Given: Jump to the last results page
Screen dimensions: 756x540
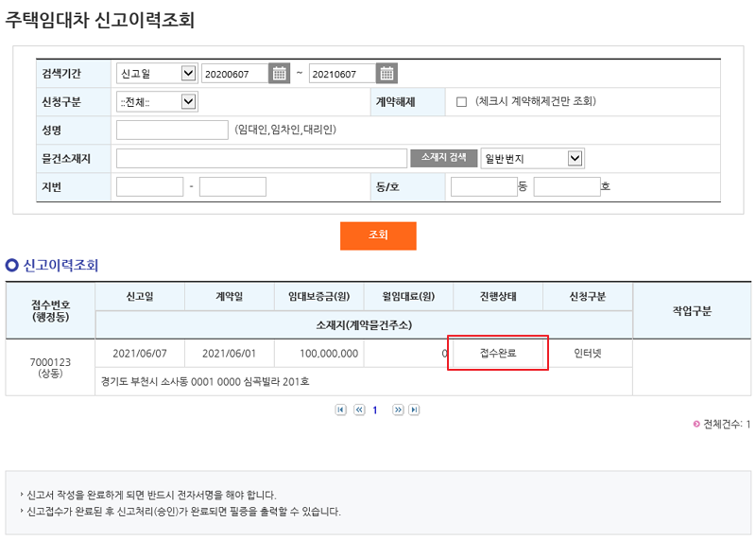Looking at the screenshot, I should pos(414,409).
